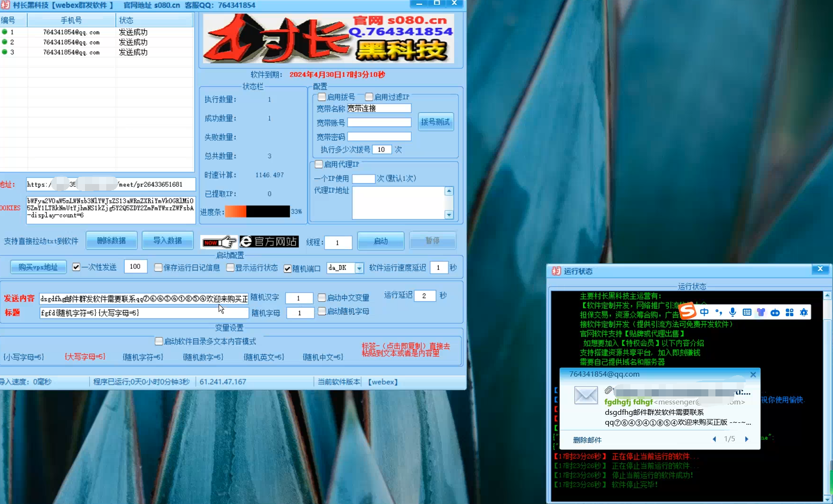This screenshot has height=504, width=833.
Task: Click the 暂停 button
Action: coord(433,241)
